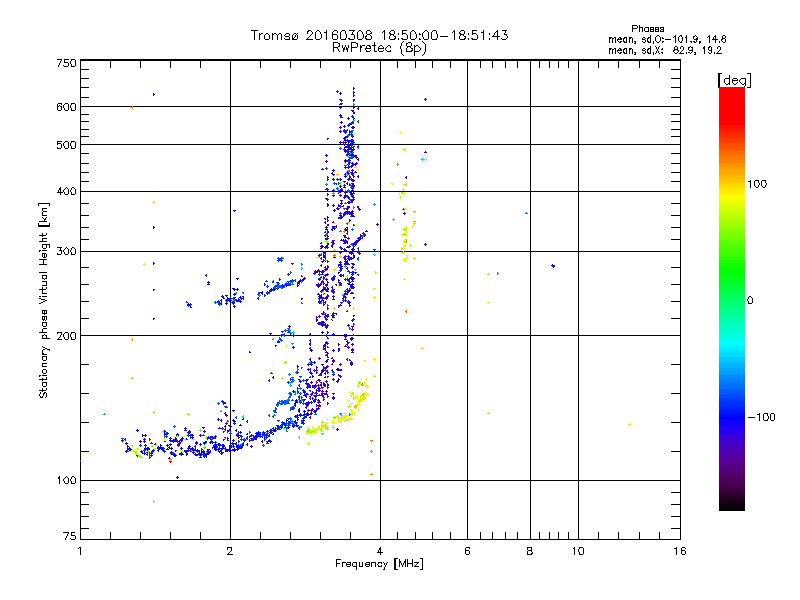Click the x-axis tick label '6'

pyautogui.click(x=467, y=551)
